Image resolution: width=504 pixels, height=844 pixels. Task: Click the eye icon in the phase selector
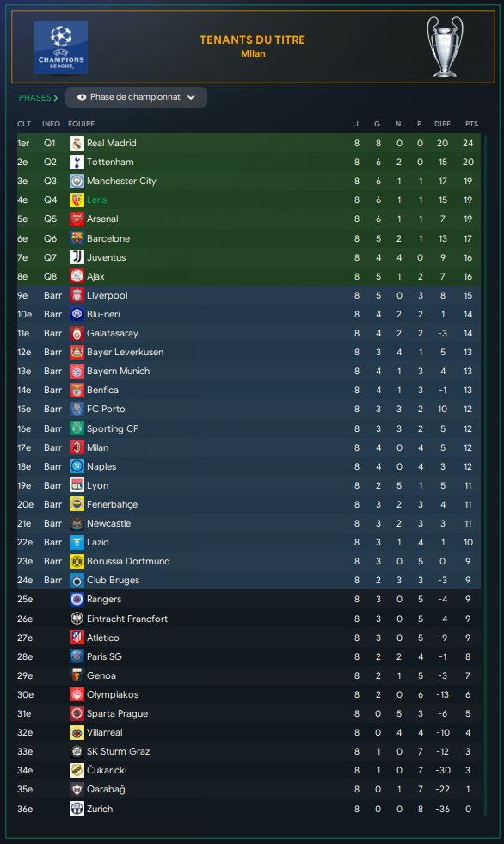tap(82, 97)
